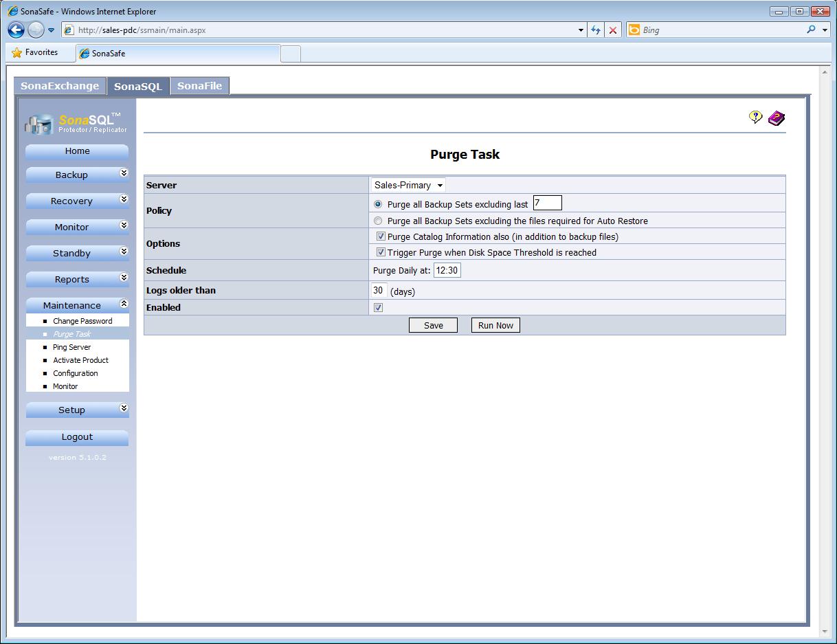Open the purple manual book icon
The image size is (837, 644).
tap(777, 118)
